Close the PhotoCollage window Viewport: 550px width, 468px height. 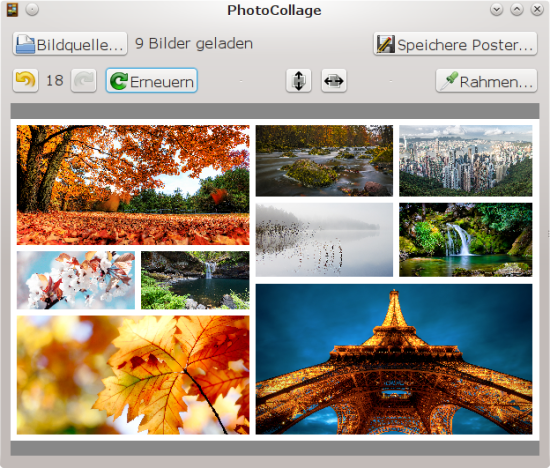pos(537,9)
